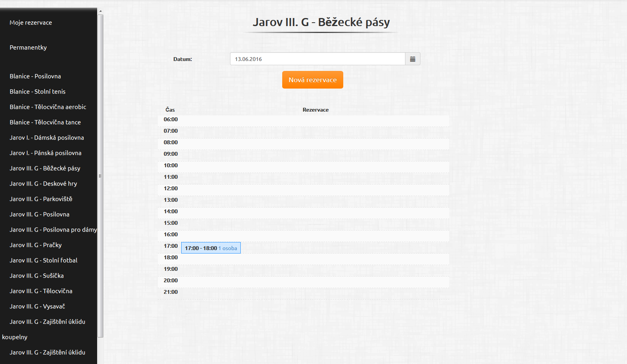The width and height of the screenshot is (627, 364).
Task: Click the Rezervace column header
Action: 316,110
